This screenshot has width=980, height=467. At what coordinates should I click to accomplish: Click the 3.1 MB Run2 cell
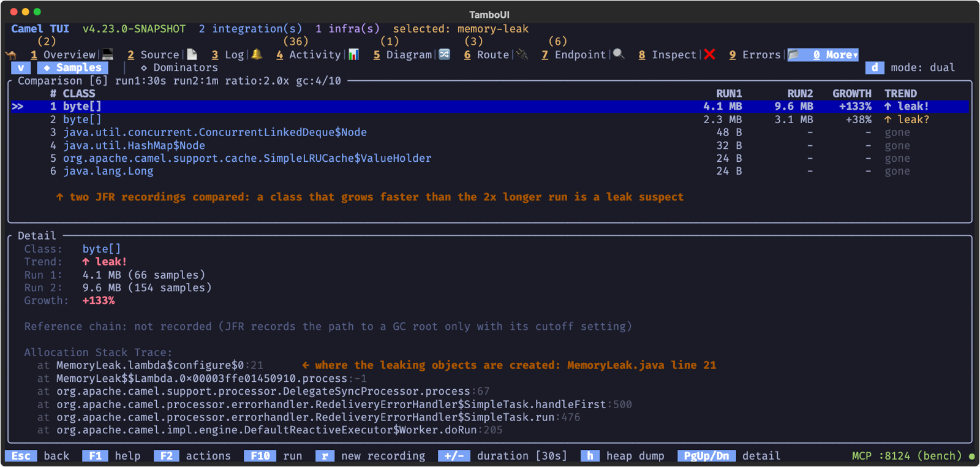(794, 120)
